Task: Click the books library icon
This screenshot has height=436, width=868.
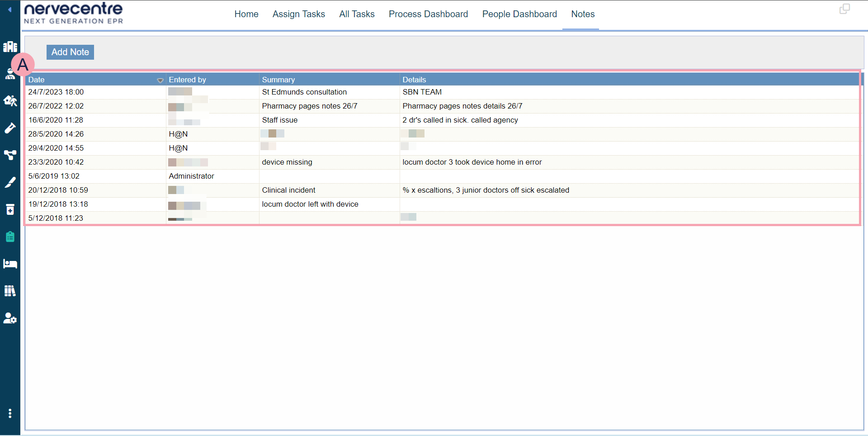Action: point(10,291)
